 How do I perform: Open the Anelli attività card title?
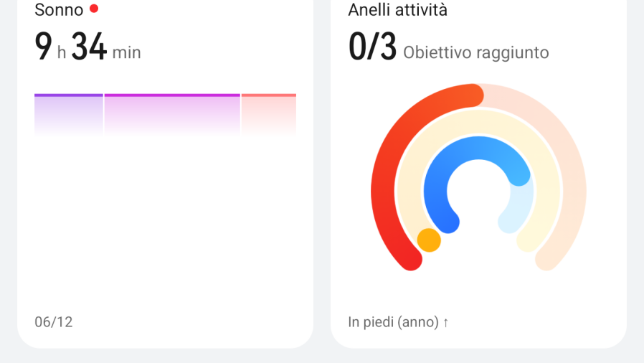coord(397,10)
